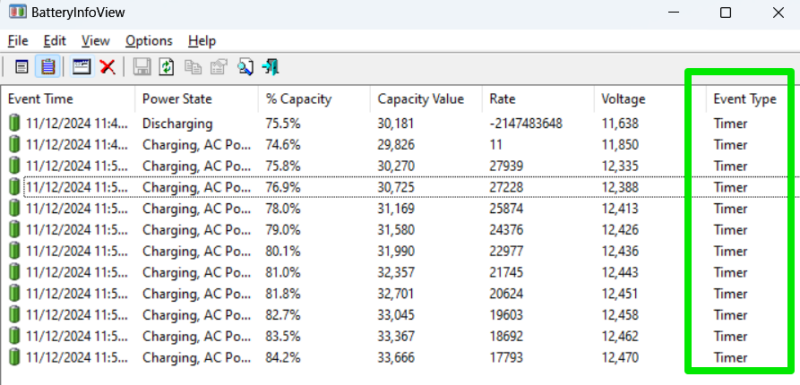Select the 81.0% capacity cell
This screenshot has height=385, width=800.
coord(283,272)
